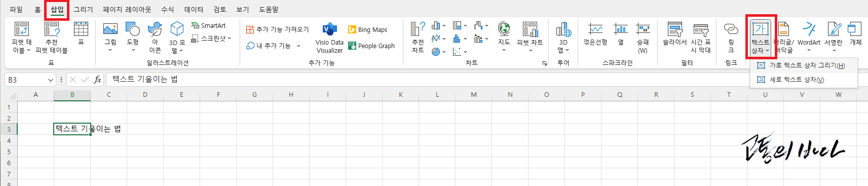Open the Signature Line (서명란) button
Viewport: 868px width, 186px height.
tap(834, 38)
